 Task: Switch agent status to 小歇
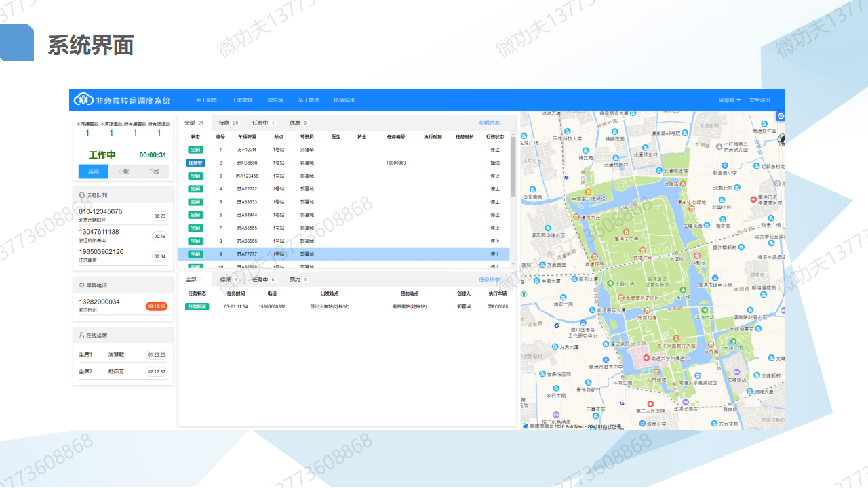point(123,171)
